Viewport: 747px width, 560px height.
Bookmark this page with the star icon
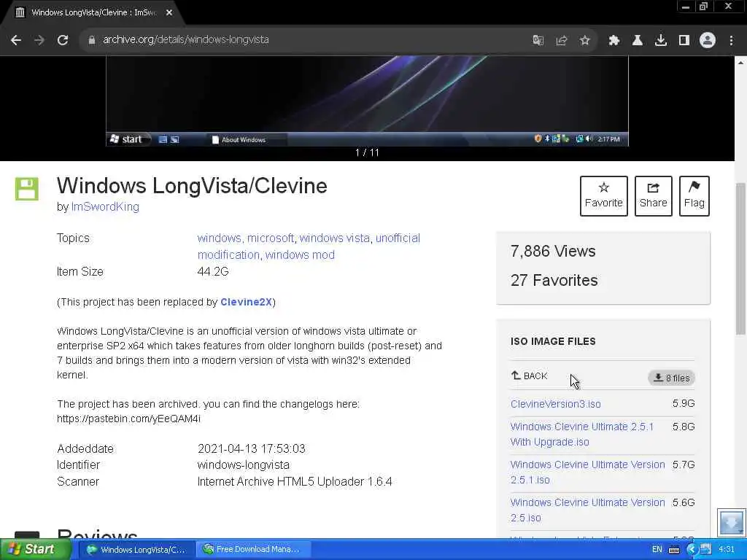click(x=585, y=40)
